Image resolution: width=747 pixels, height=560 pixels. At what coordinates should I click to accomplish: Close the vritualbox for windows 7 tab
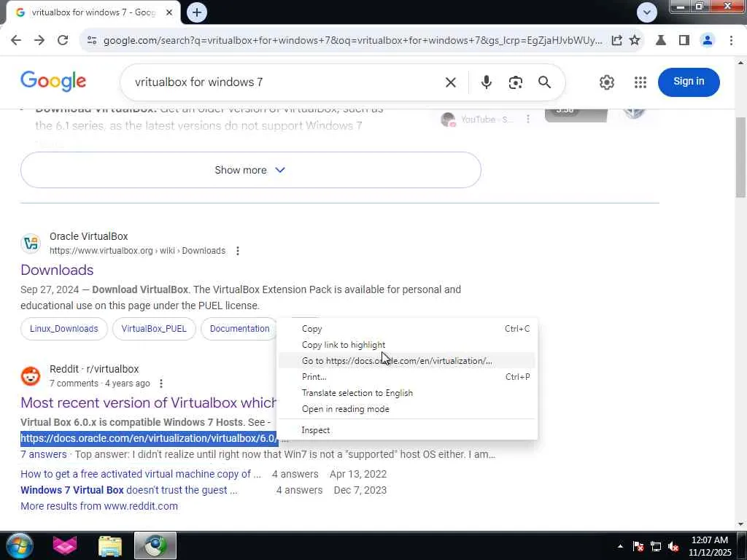click(x=169, y=12)
